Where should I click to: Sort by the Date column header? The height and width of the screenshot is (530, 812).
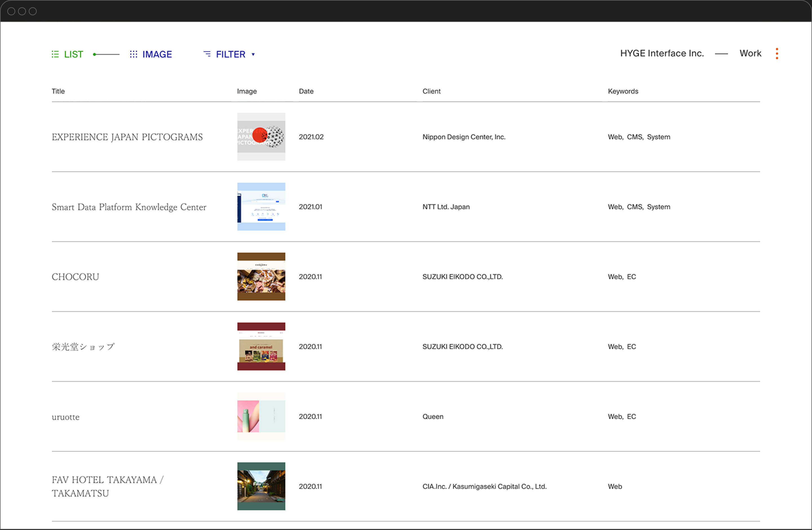tap(306, 91)
